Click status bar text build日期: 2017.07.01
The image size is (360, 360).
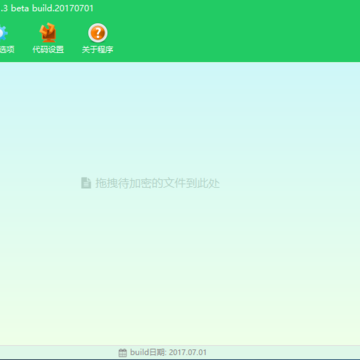tap(168, 352)
